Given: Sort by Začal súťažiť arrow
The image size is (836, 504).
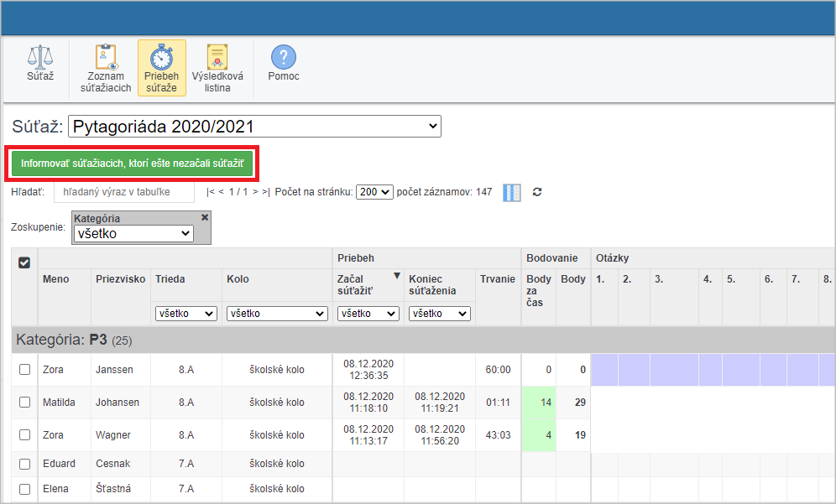Looking at the screenshot, I should point(397,276).
